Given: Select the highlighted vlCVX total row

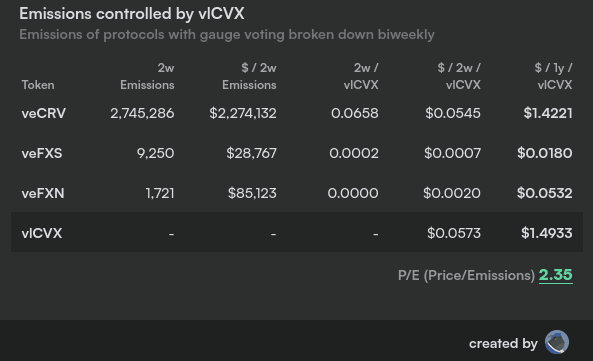Looking at the screenshot, I should pyautogui.click(x=297, y=232).
